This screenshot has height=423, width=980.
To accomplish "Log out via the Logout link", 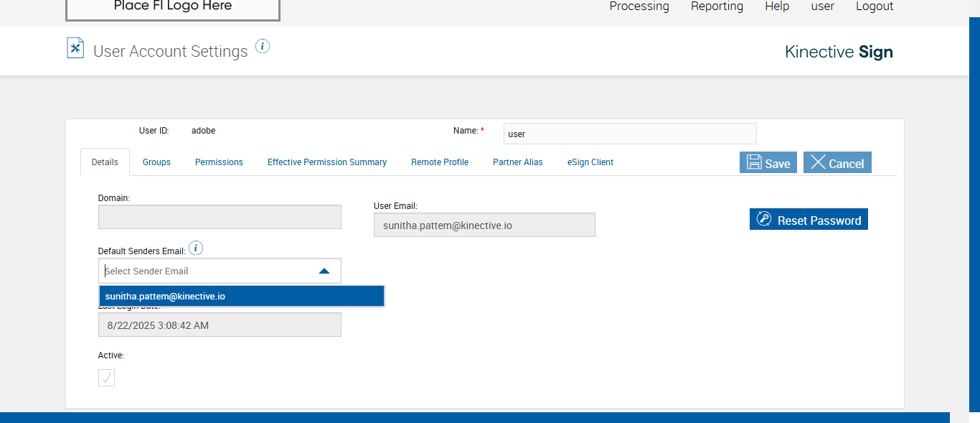I will tap(875, 6).
